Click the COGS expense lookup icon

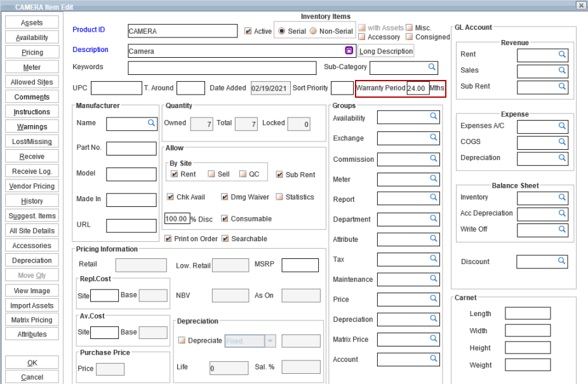tap(562, 142)
